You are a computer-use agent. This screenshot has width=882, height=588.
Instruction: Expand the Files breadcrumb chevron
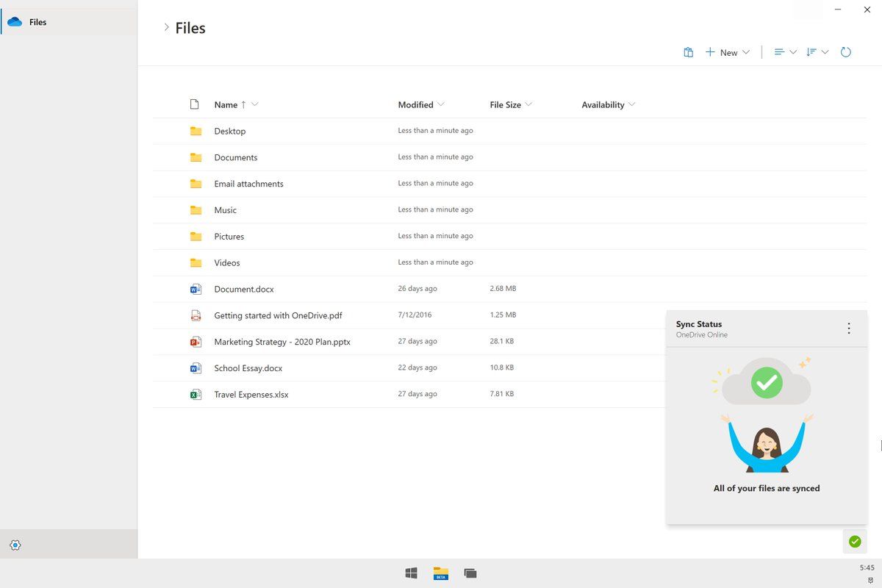[x=166, y=28]
